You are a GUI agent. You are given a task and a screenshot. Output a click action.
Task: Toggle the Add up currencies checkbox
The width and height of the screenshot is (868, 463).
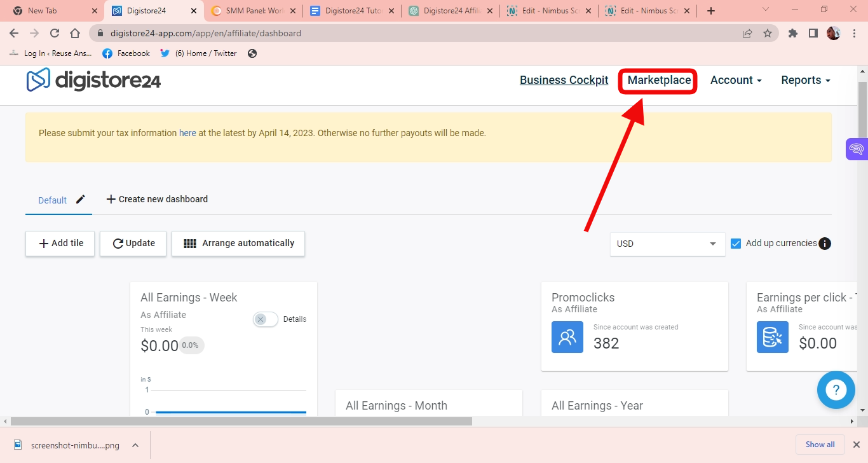pos(736,243)
